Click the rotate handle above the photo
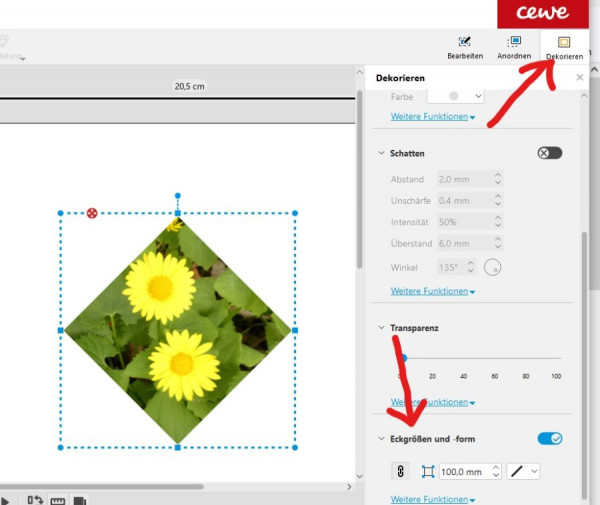 tap(178, 195)
